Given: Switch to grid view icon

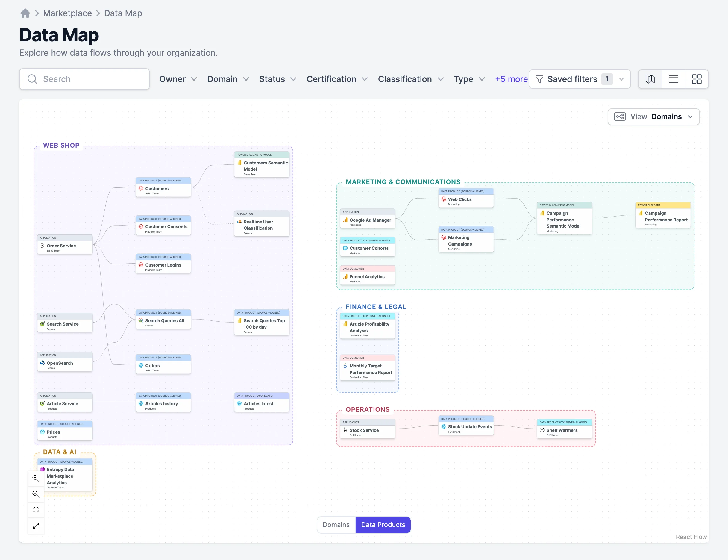Looking at the screenshot, I should pyautogui.click(x=697, y=79).
